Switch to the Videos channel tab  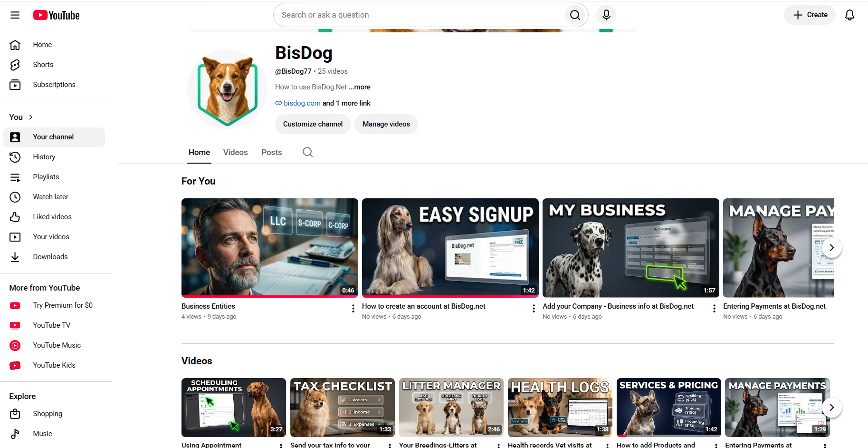(236, 152)
